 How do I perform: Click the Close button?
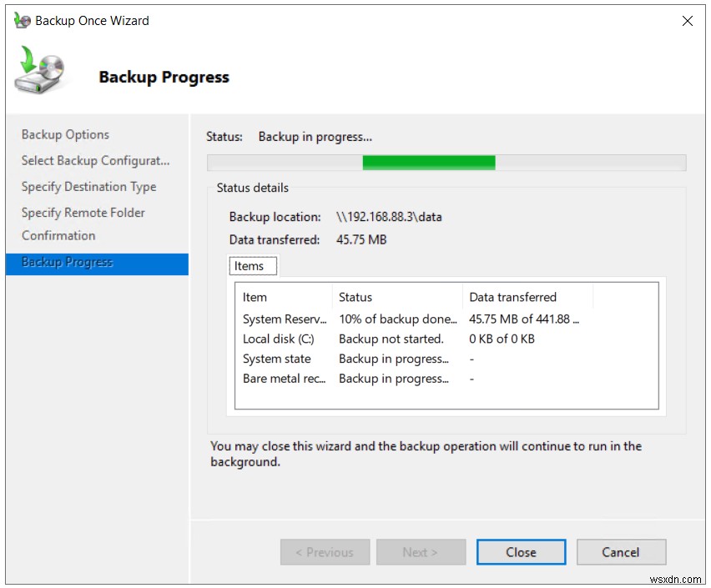pyautogui.click(x=521, y=552)
